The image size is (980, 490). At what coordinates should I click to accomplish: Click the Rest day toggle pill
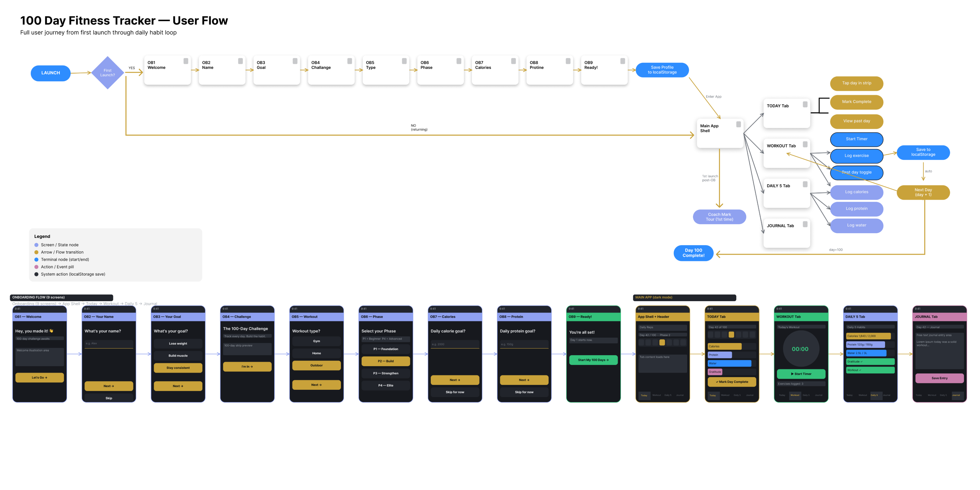[x=857, y=173]
